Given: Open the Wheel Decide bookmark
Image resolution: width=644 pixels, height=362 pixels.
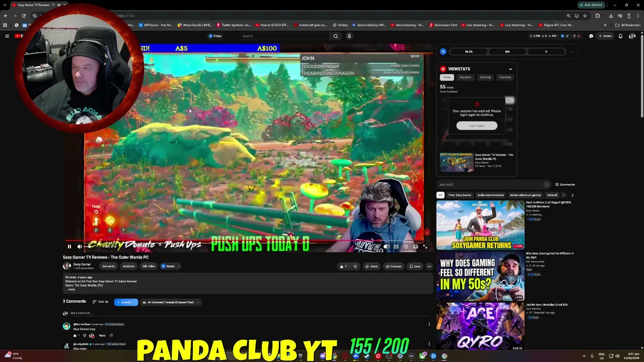Looking at the screenshot, I should pos(195,25).
